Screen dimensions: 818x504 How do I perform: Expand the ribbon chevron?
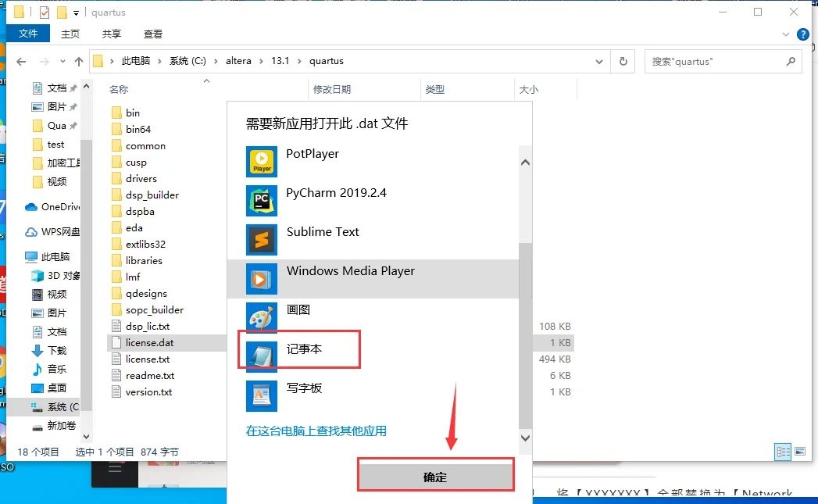(786, 34)
